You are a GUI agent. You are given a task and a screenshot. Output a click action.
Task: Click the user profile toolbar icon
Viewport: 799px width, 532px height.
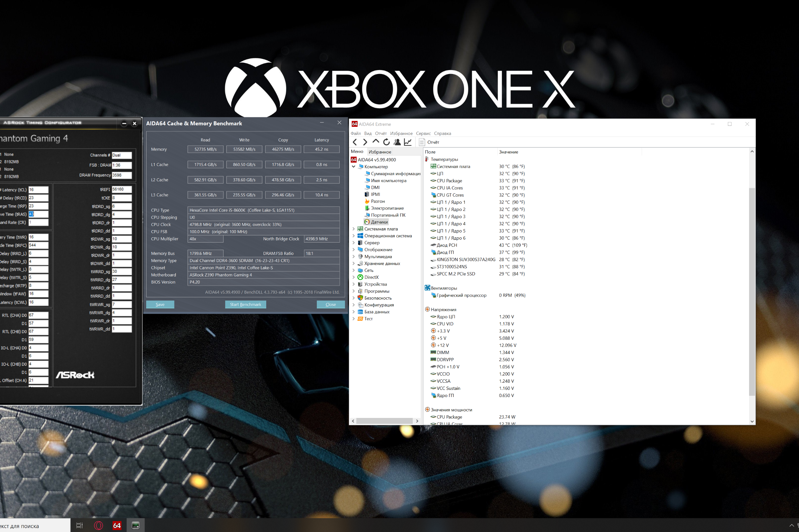(x=397, y=142)
